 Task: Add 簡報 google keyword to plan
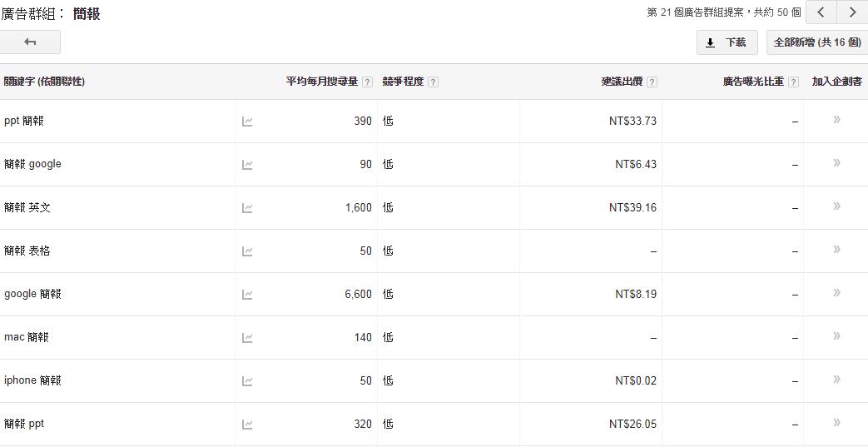click(836, 163)
